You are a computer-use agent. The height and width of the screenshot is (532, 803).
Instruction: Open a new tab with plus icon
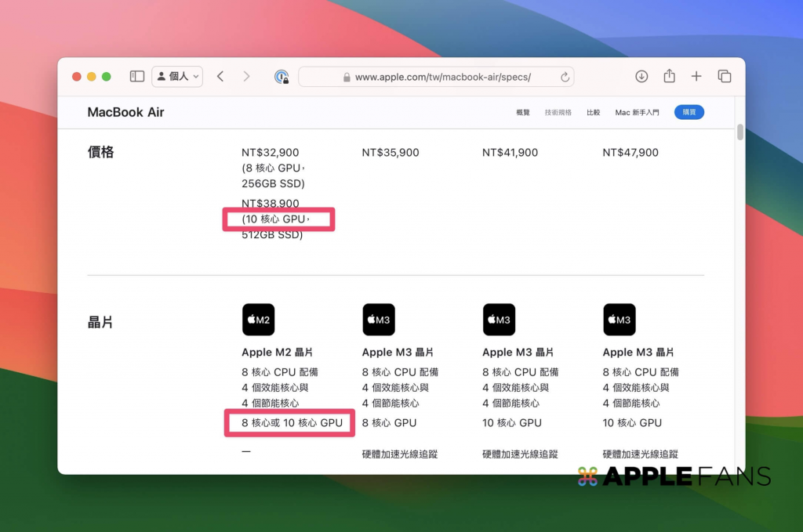coord(696,76)
